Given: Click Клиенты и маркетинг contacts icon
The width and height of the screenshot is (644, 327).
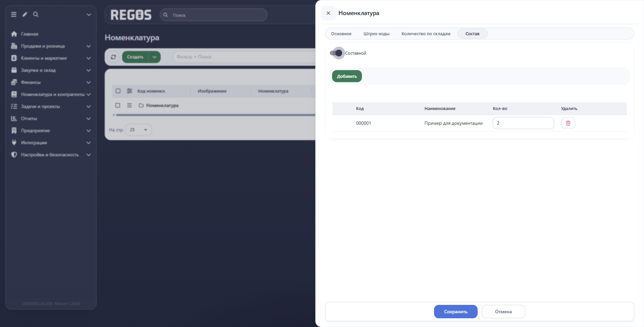Looking at the screenshot, I should [x=14, y=58].
